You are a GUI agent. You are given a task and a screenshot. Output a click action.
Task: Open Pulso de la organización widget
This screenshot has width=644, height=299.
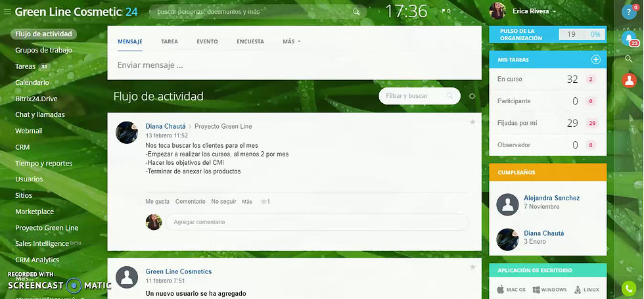[547, 34]
